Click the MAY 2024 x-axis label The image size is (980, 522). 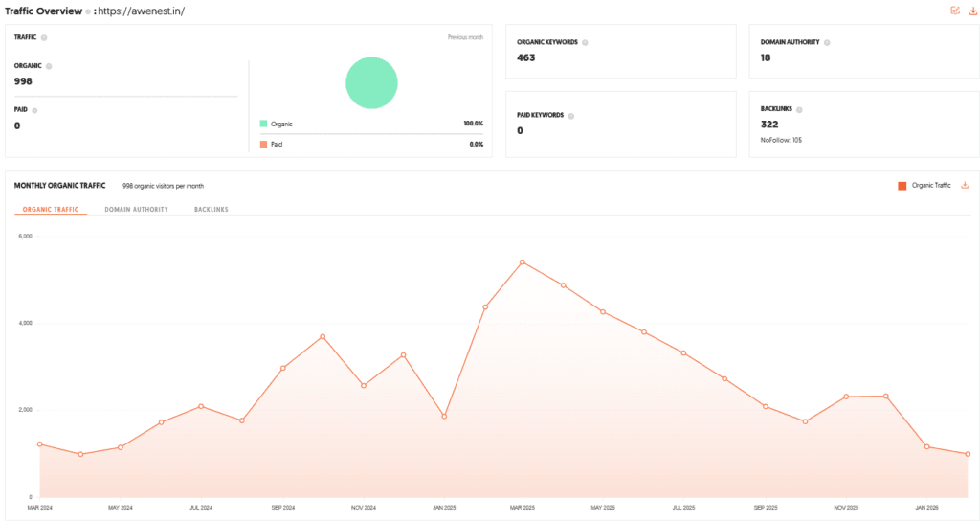pyautogui.click(x=120, y=508)
